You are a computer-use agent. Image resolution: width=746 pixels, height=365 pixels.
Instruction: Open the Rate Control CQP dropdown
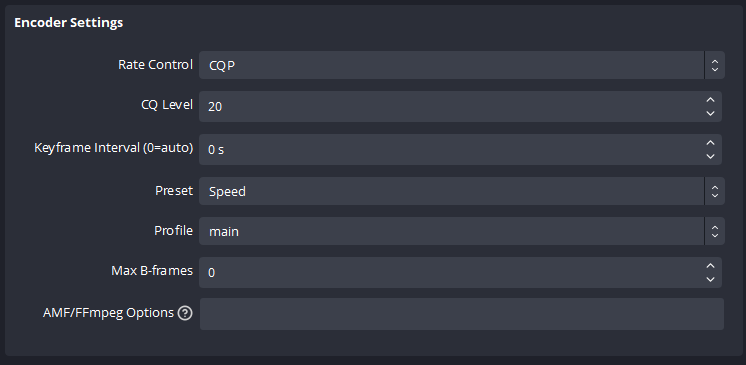pyautogui.click(x=461, y=65)
